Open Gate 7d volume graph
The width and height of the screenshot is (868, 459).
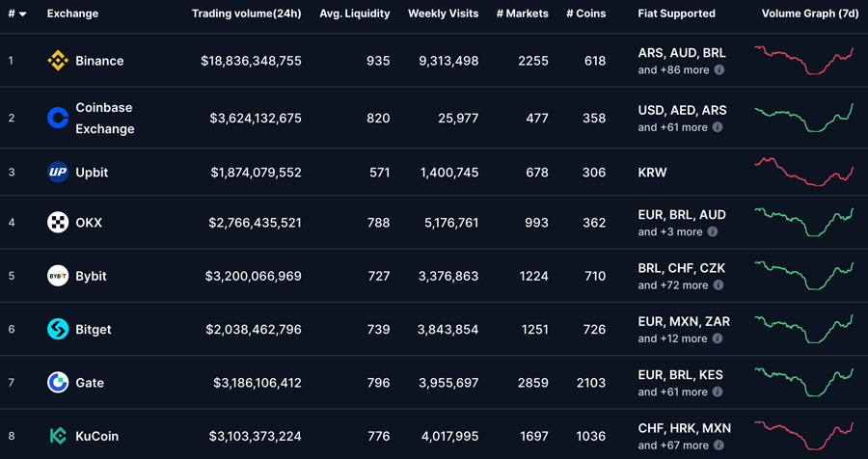[x=803, y=382]
